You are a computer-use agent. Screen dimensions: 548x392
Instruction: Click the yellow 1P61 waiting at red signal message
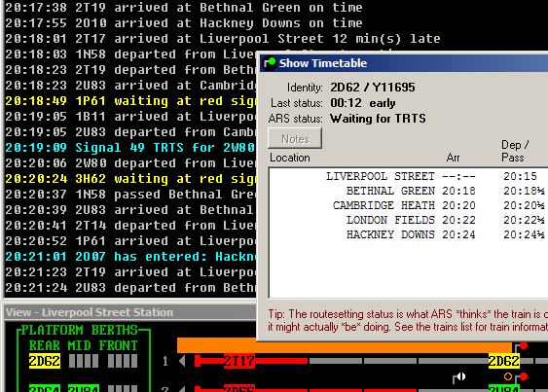tap(130, 101)
